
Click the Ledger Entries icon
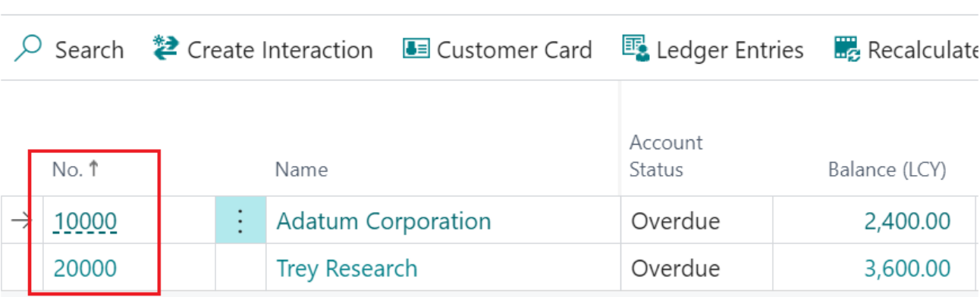point(636,48)
